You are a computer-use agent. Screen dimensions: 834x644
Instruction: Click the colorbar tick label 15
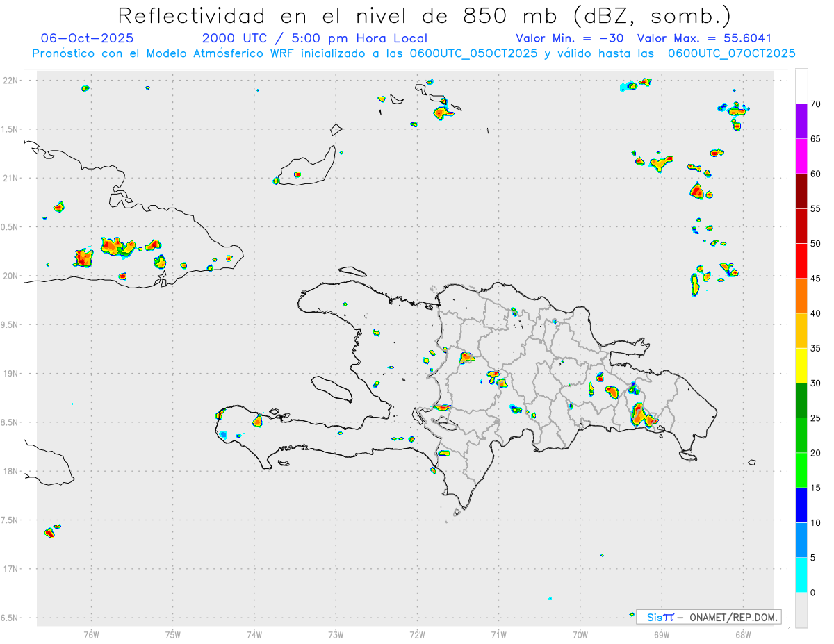click(x=816, y=488)
